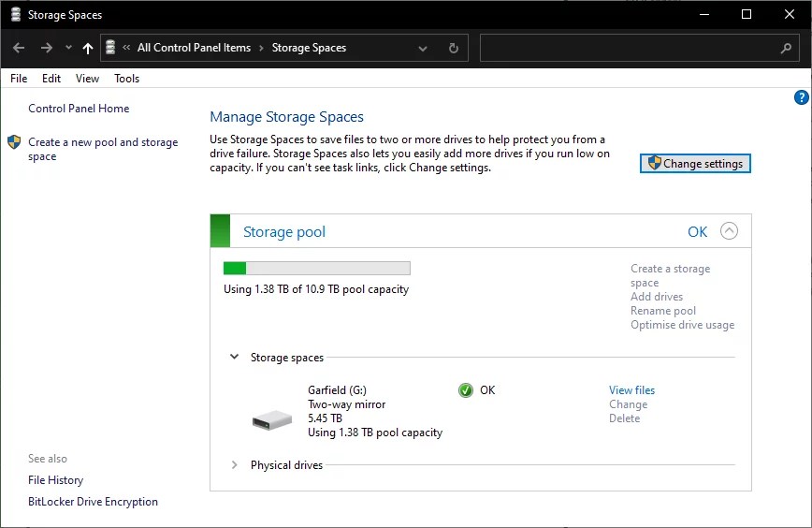The image size is (812, 528).
Task: Open the Tools menu
Action: tap(126, 79)
